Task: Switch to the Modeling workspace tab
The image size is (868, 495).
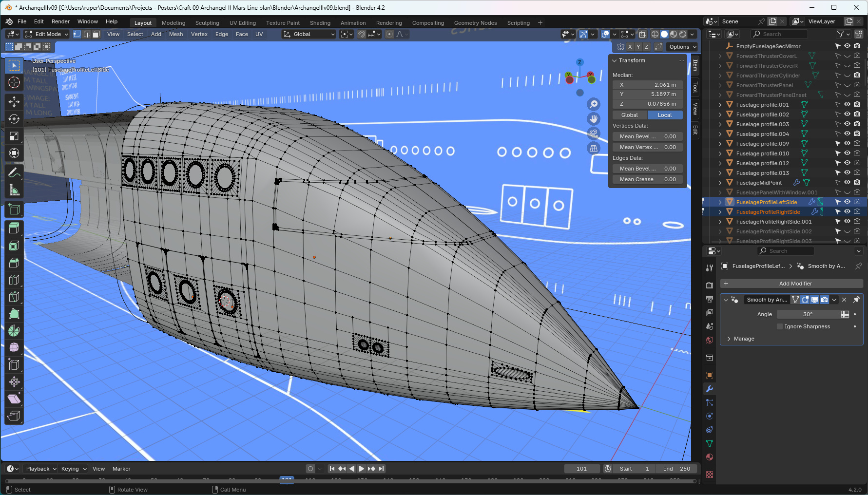Action: [x=174, y=23]
